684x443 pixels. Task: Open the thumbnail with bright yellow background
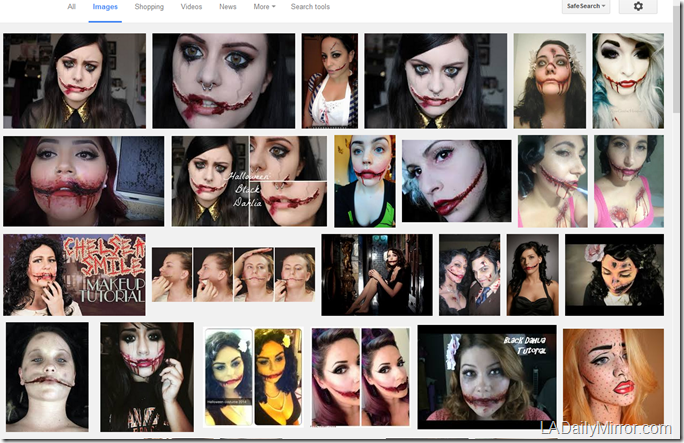364,181
